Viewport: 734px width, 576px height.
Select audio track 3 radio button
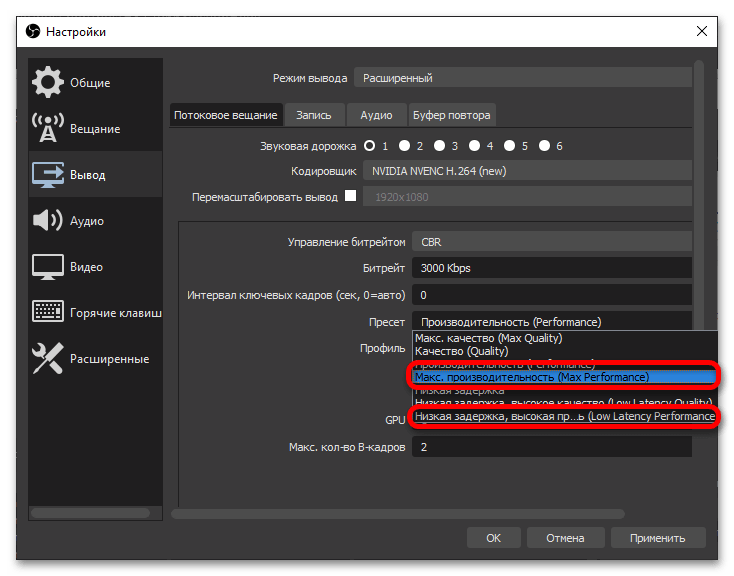tap(439, 146)
